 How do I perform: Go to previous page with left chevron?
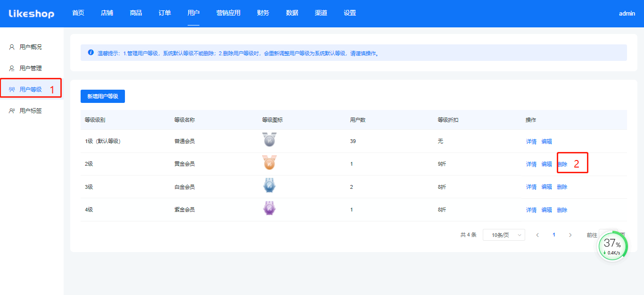(537, 235)
